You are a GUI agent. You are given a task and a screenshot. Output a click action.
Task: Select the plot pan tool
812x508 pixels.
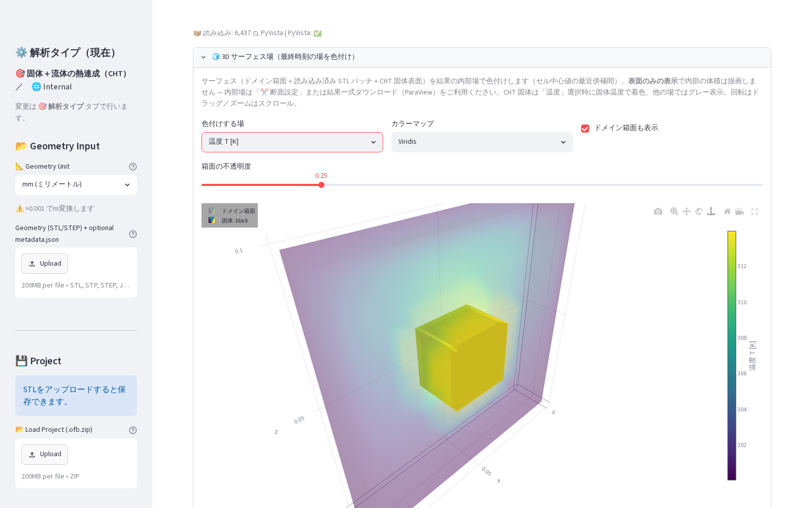(x=687, y=211)
